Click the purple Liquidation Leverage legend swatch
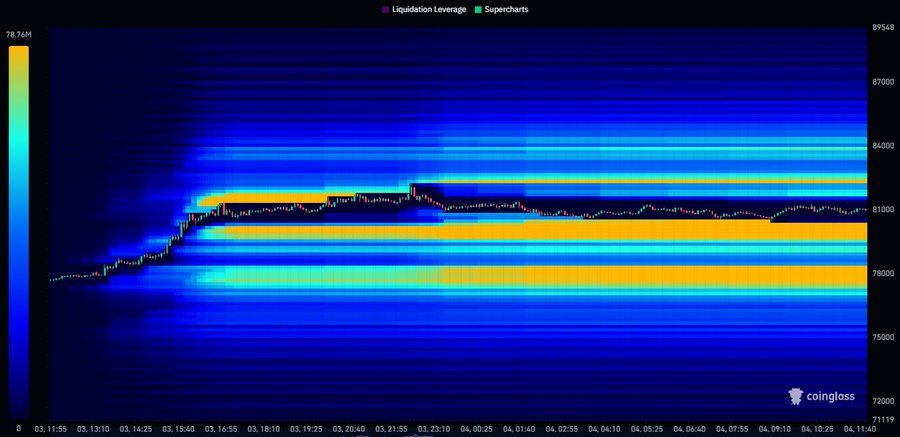900x437 pixels. click(386, 10)
